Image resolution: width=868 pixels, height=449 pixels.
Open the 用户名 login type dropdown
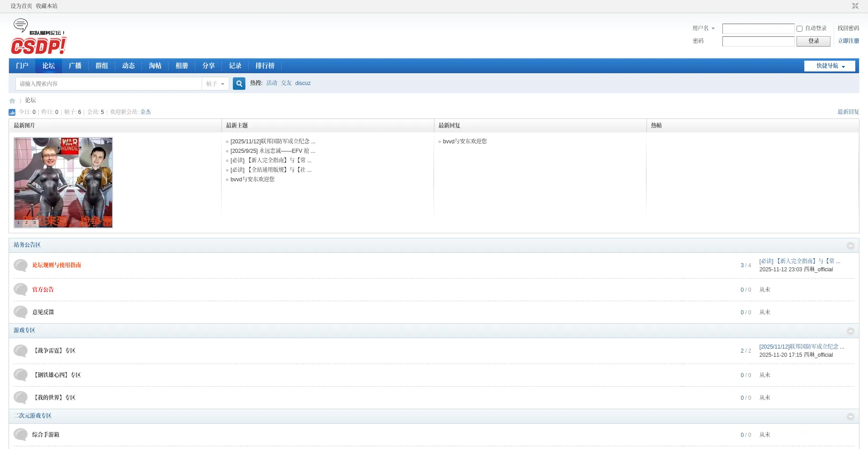point(703,28)
